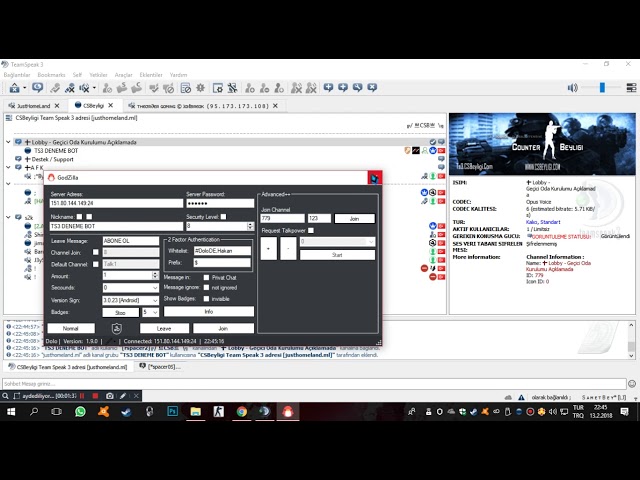The width and height of the screenshot is (640, 480).
Task: Click the Normal button
Action: click(x=71, y=328)
